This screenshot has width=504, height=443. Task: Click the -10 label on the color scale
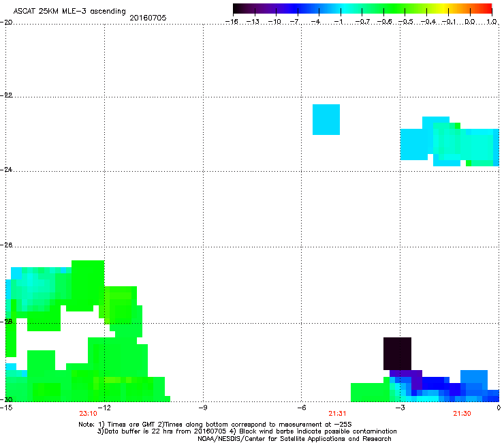[274, 22]
